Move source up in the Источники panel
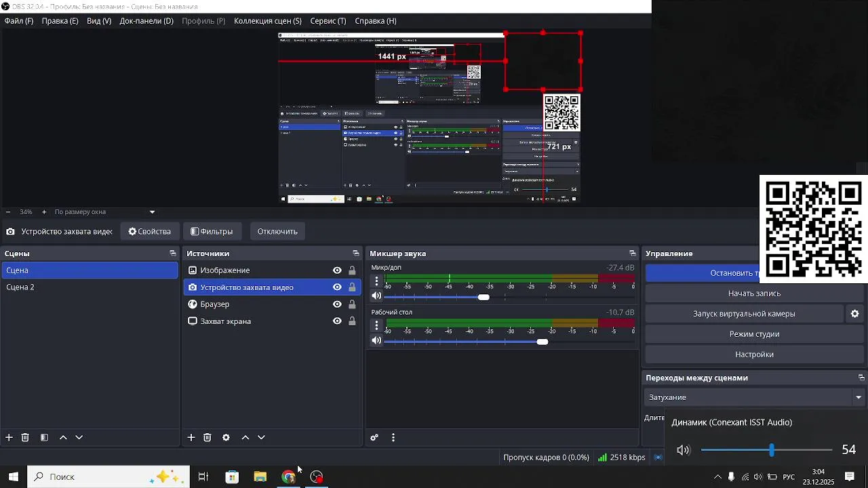 pyautogui.click(x=245, y=438)
